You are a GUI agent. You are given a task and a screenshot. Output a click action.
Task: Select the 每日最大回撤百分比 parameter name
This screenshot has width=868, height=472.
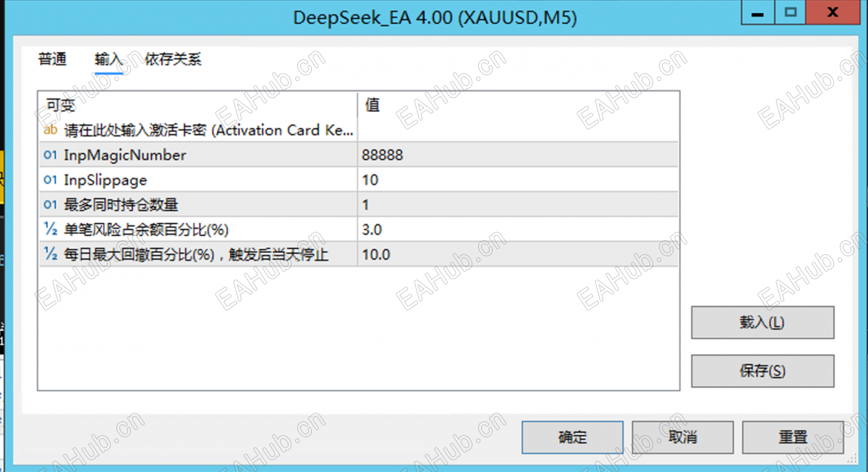[196, 254]
